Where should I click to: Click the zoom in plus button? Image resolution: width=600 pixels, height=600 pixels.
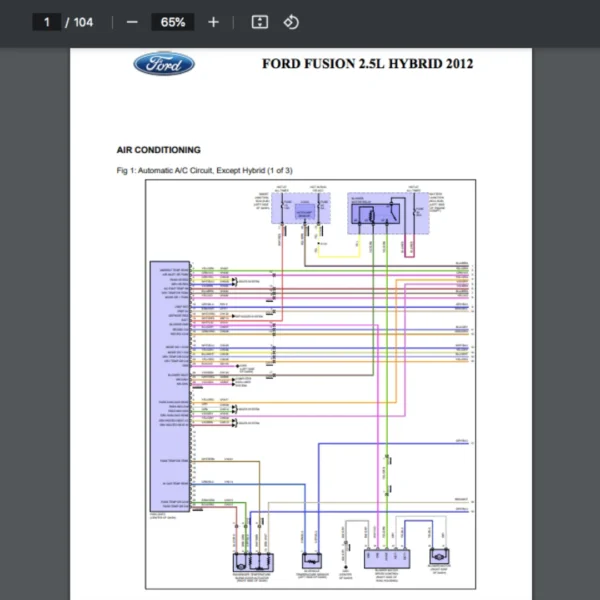pos(213,22)
